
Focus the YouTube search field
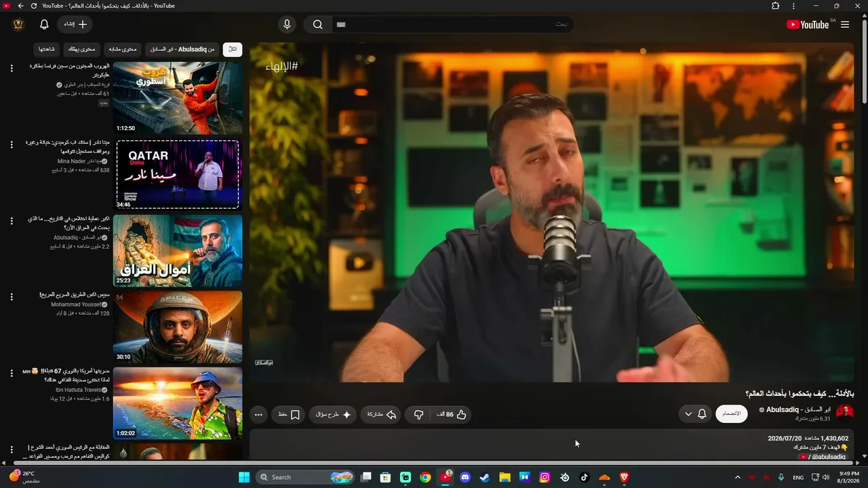[x=452, y=24]
